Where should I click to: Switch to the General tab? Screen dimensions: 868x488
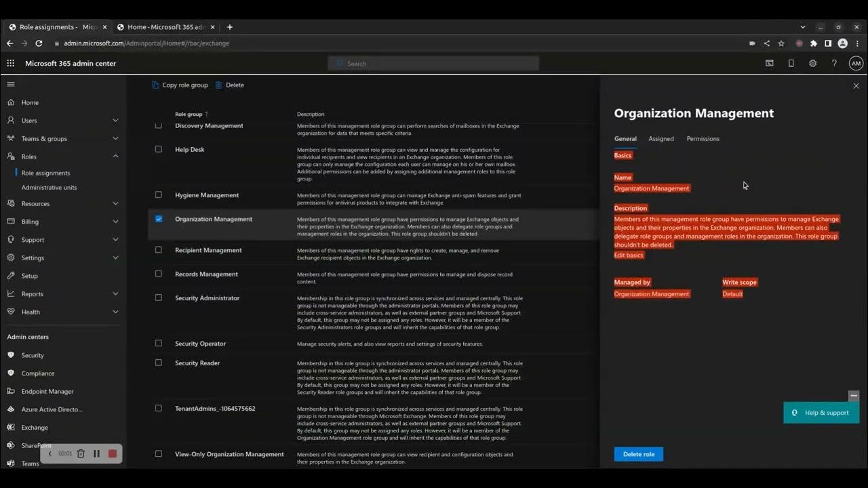(625, 138)
